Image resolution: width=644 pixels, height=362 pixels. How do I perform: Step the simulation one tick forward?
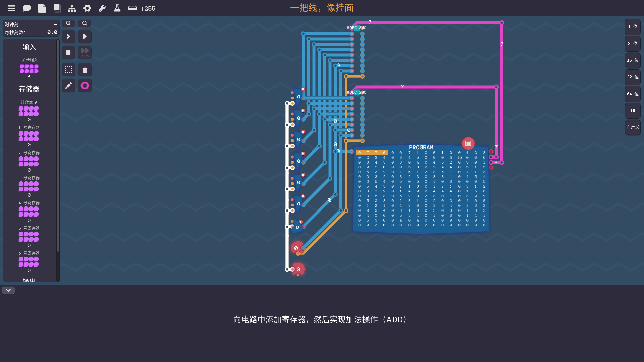(68, 36)
